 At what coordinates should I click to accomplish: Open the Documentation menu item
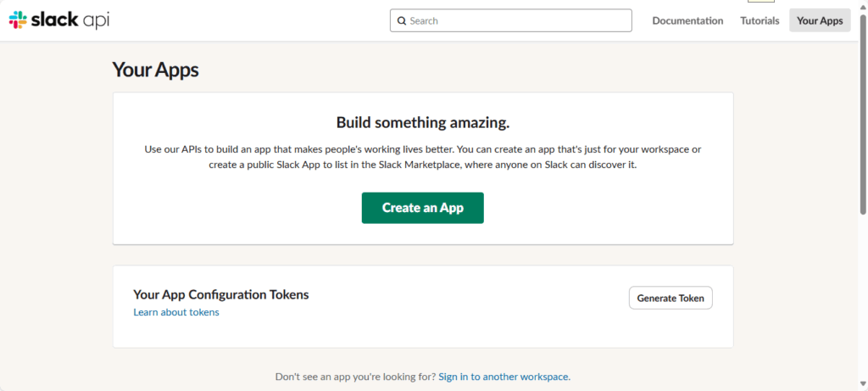tap(687, 20)
